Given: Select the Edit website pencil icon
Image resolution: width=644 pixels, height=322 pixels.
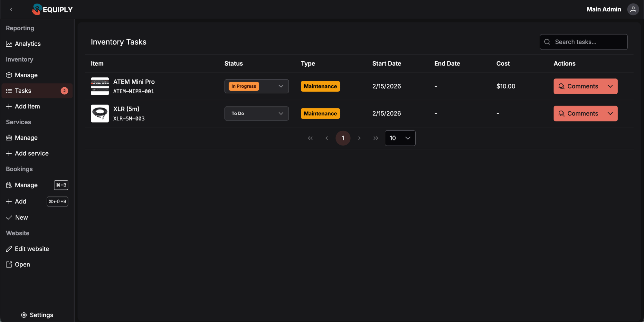Looking at the screenshot, I should click(x=9, y=249).
